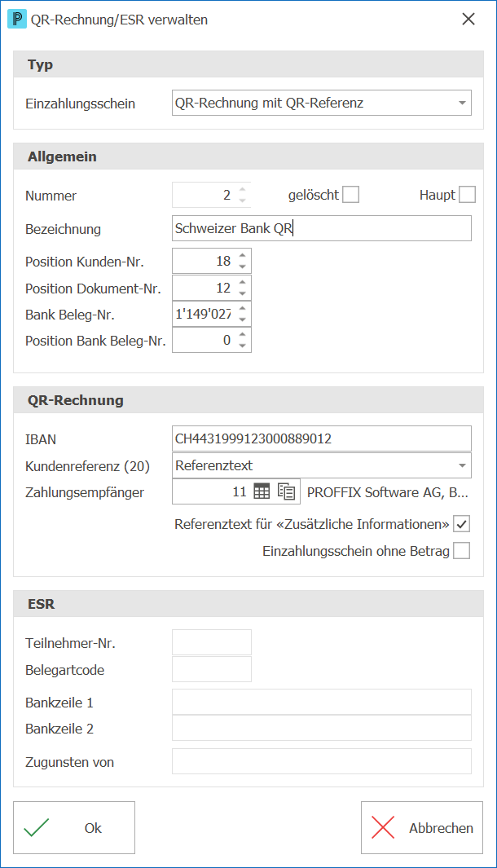Increment the Bank Beleg-Nr. spinner
The image size is (497, 868).
pos(243,308)
